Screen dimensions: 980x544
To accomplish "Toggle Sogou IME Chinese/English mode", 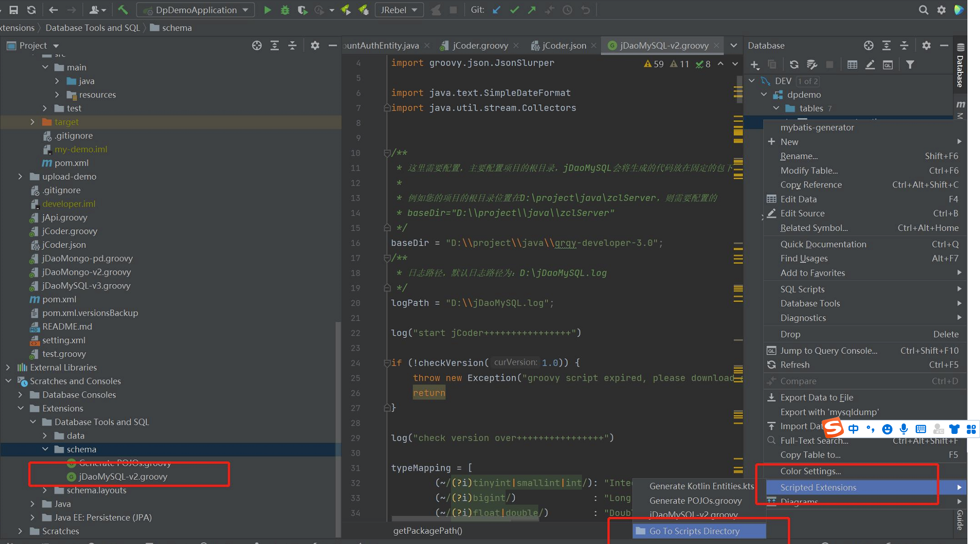I will 853,429.
